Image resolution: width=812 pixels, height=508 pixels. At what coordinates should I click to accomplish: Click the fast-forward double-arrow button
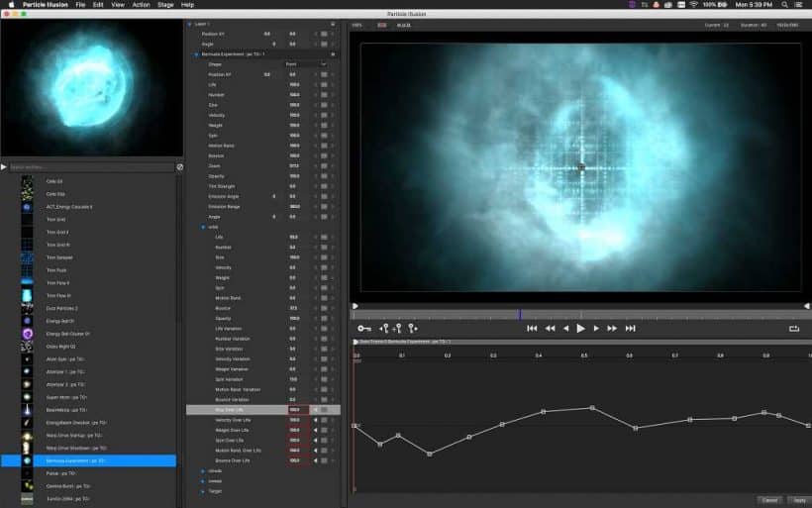pyautogui.click(x=612, y=329)
